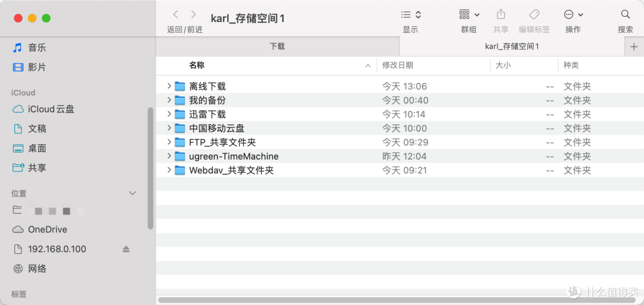
Task: Open the Action ellipsis menu
Action: tap(574, 15)
